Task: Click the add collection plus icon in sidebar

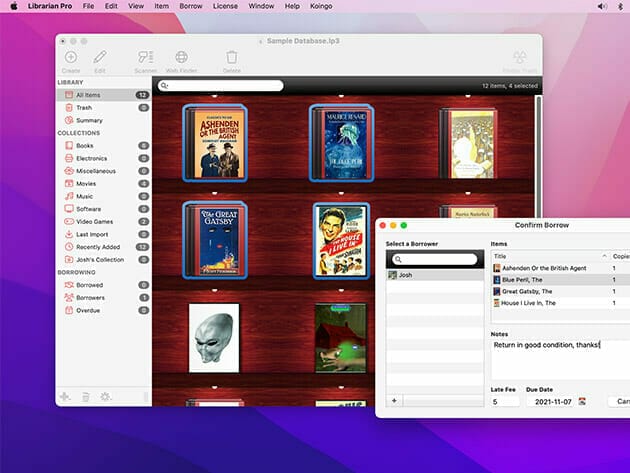Action: click(65, 397)
